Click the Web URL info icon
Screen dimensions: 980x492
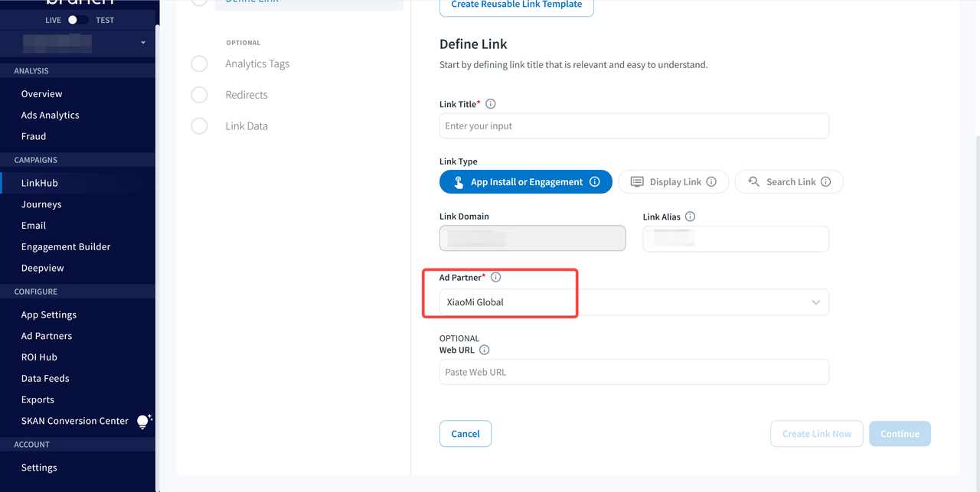click(x=484, y=350)
